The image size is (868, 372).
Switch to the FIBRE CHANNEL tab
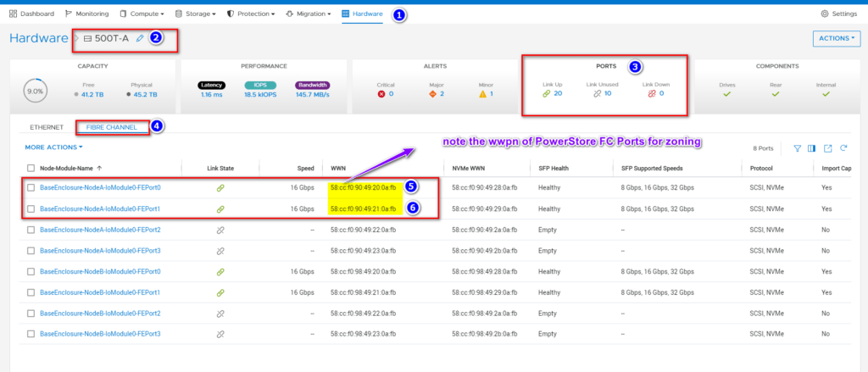click(x=112, y=127)
